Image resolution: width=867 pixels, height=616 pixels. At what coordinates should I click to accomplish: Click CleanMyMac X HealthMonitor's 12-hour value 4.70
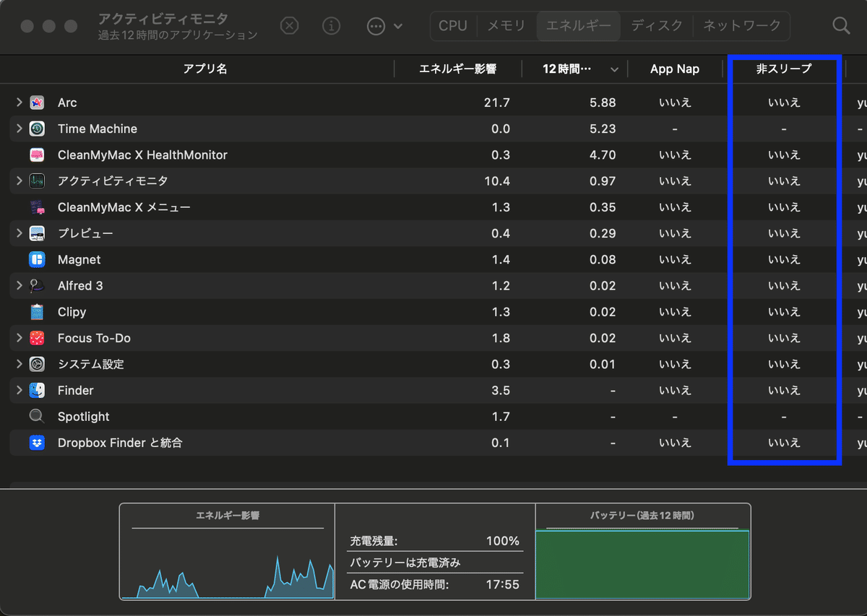tap(603, 155)
